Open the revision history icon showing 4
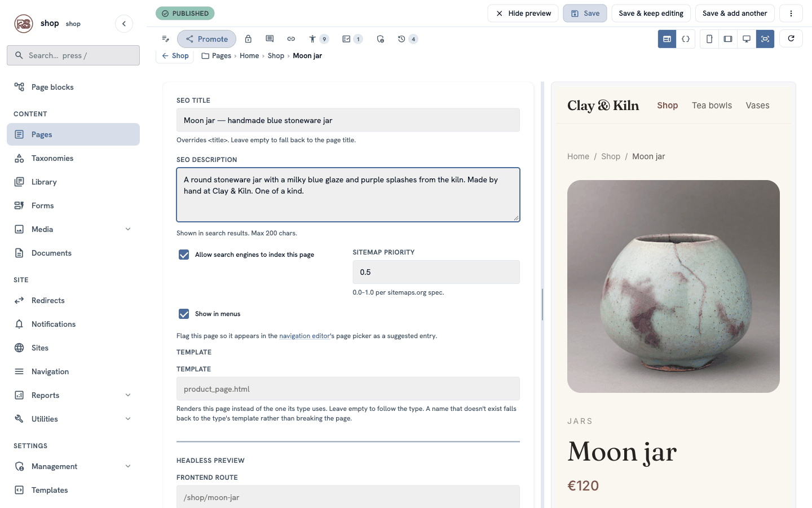Viewport: 812px width, 508px height. point(407,39)
